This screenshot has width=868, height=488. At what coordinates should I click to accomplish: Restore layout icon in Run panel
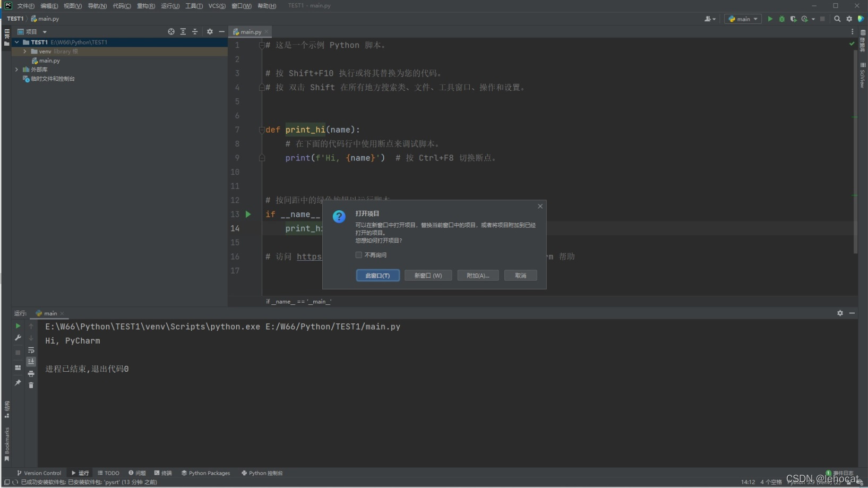[x=18, y=367]
